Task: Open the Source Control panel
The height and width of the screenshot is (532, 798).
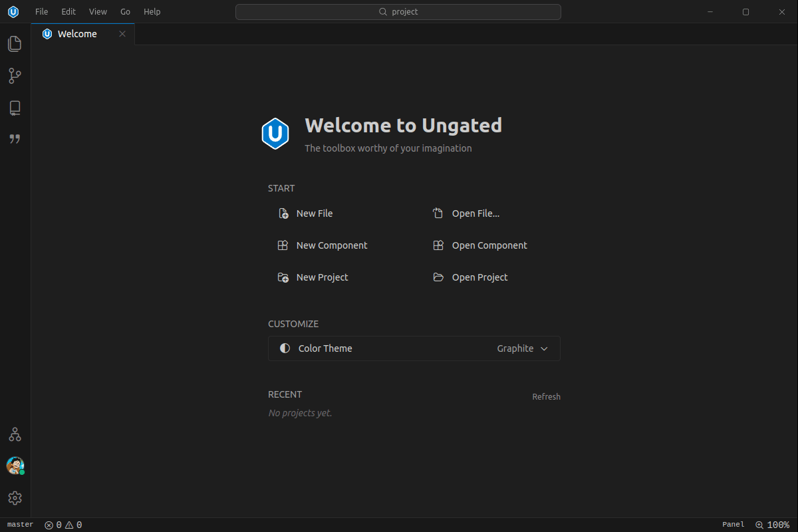Action: 15,75
